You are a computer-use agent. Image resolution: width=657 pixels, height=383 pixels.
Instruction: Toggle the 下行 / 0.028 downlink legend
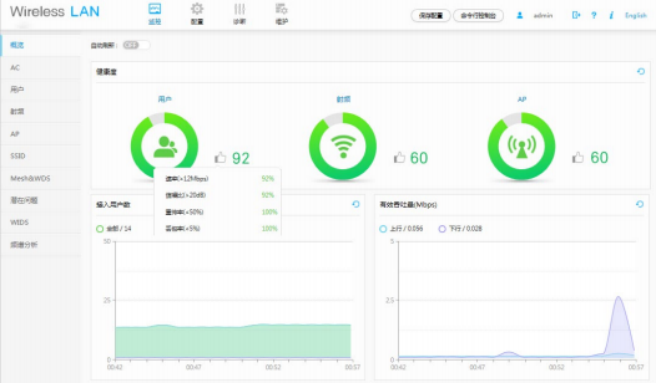coord(460,228)
